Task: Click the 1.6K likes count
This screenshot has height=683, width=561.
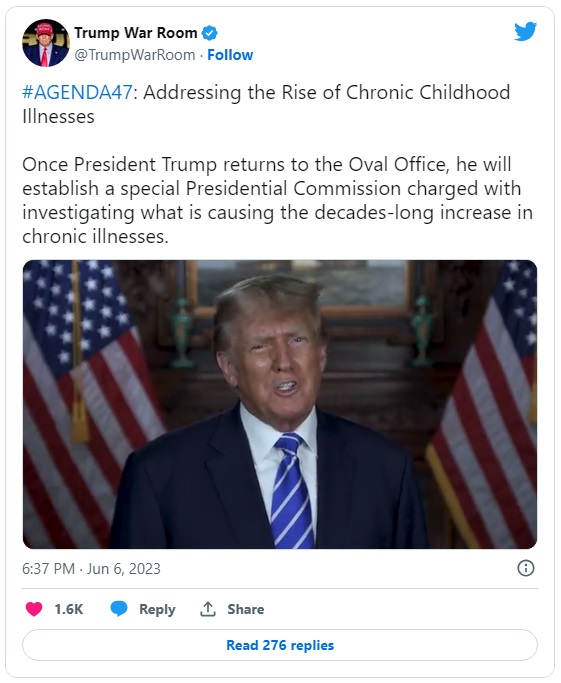Action: tap(69, 609)
